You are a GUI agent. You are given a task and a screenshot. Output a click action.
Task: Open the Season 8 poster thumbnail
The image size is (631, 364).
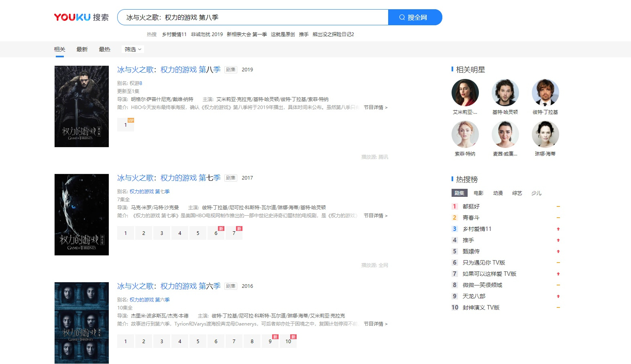81,106
